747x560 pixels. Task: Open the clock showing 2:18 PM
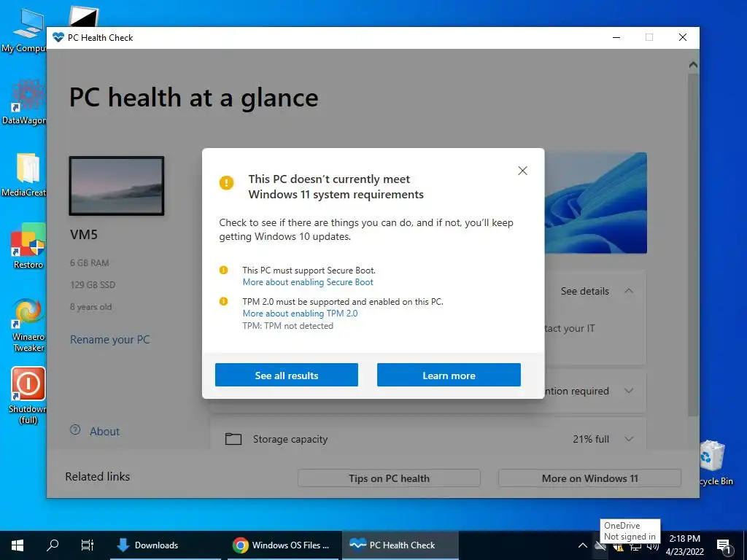[684, 545]
